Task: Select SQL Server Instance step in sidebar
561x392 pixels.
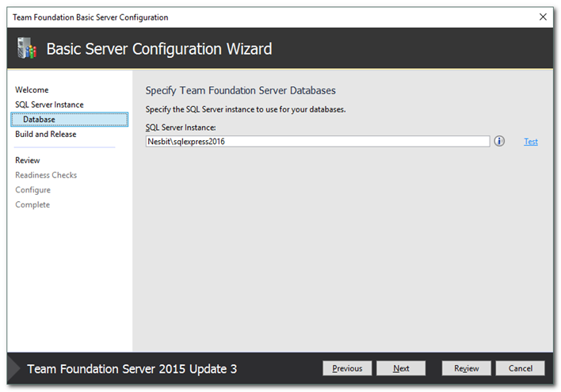Action: (x=49, y=105)
